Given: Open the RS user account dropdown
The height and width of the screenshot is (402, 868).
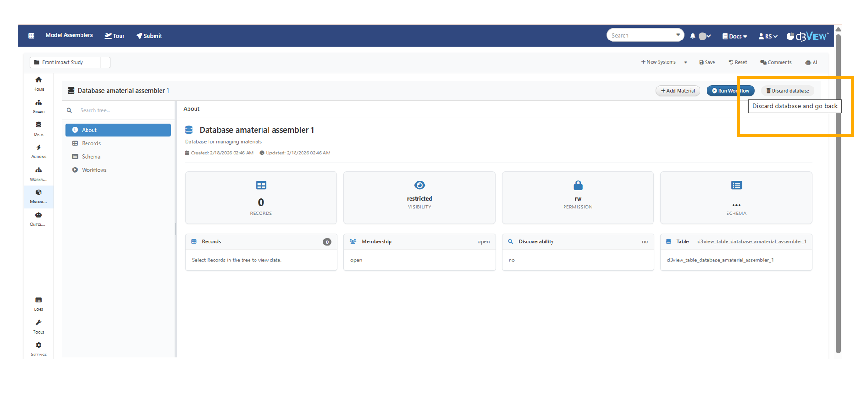Looking at the screenshot, I should pyautogui.click(x=768, y=36).
